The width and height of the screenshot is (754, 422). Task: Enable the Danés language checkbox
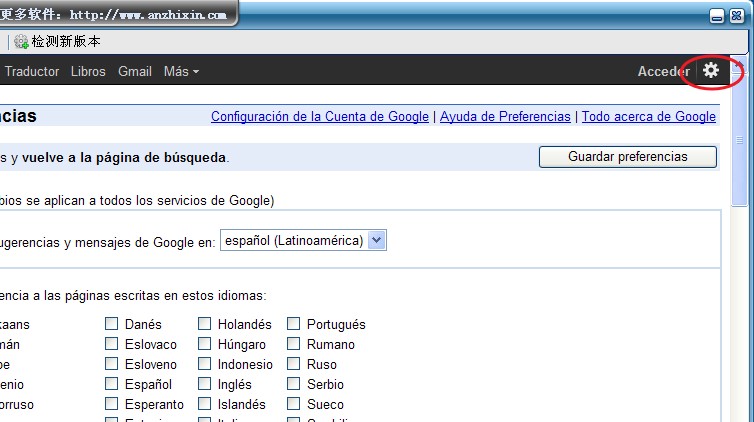(x=112, y=324)
